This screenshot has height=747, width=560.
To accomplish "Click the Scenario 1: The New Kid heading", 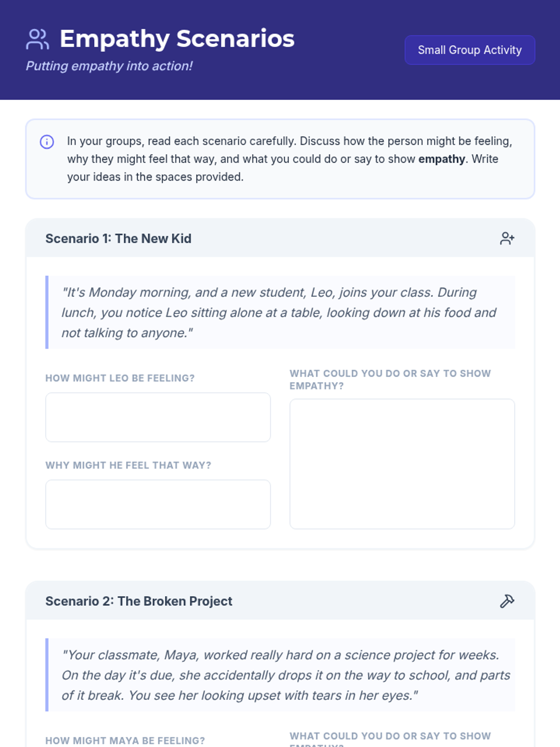I will 118,239.
